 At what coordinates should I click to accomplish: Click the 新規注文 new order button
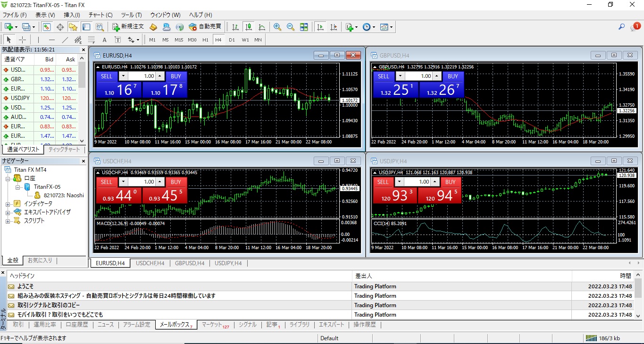click(128, 27)
